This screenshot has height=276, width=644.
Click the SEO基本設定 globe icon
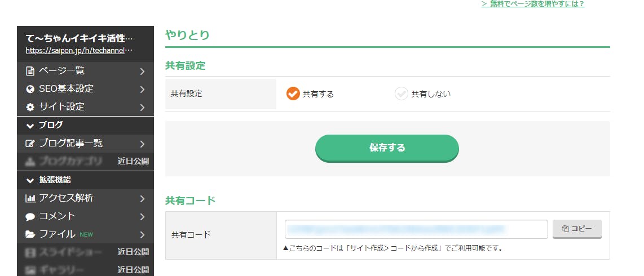tap(30, 89)
